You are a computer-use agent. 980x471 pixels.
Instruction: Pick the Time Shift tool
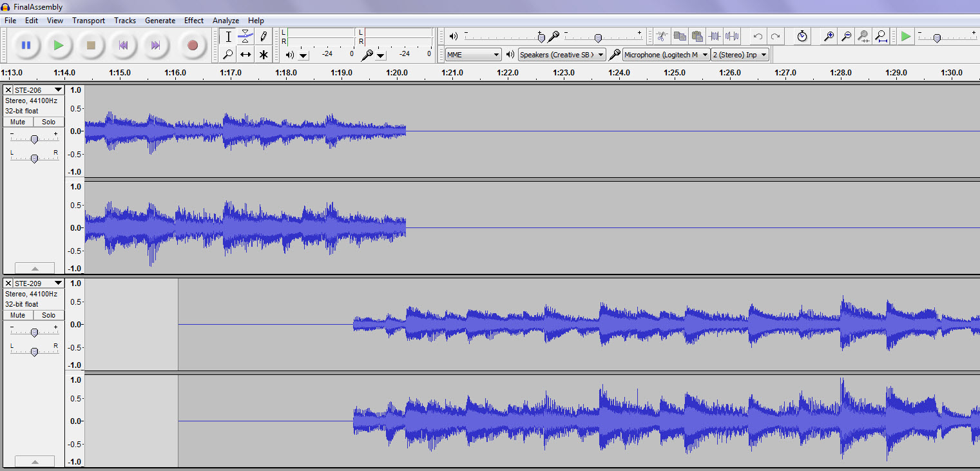tap(246, 55)
